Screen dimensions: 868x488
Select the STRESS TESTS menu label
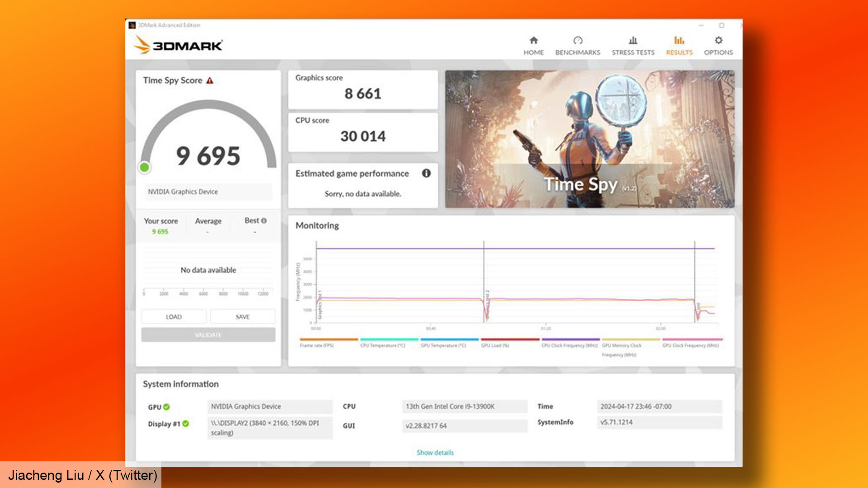(633, 52)
